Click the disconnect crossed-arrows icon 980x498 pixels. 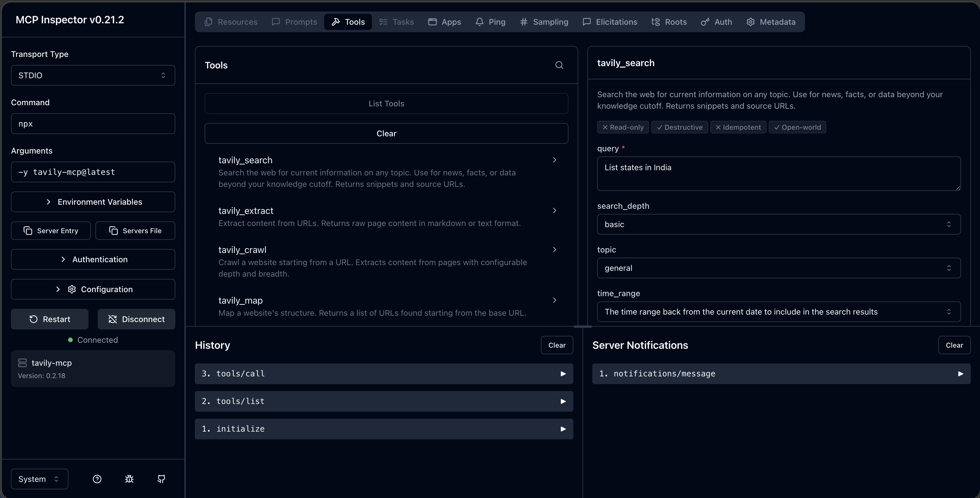[x=113, y=319]
